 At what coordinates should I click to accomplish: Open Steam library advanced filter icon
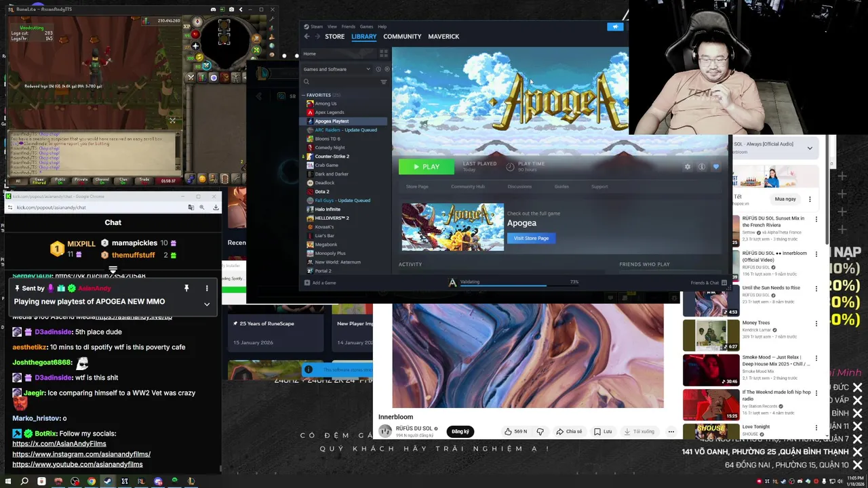pyautogui.click(x=383, y=82)
